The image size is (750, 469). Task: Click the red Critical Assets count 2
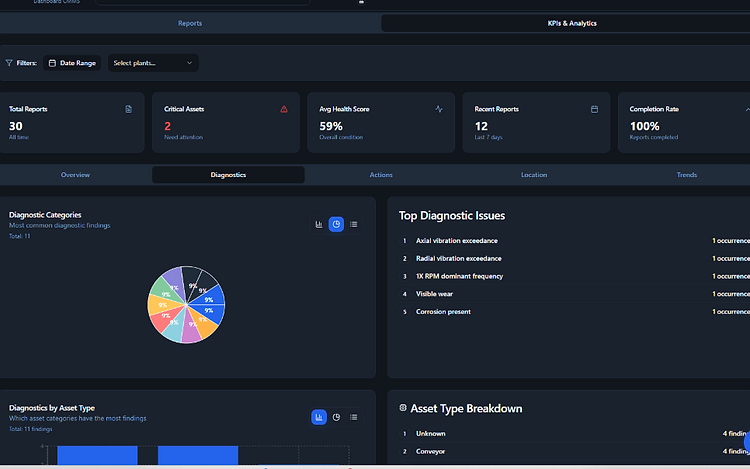pyautogui.click(x=167, y=126)
